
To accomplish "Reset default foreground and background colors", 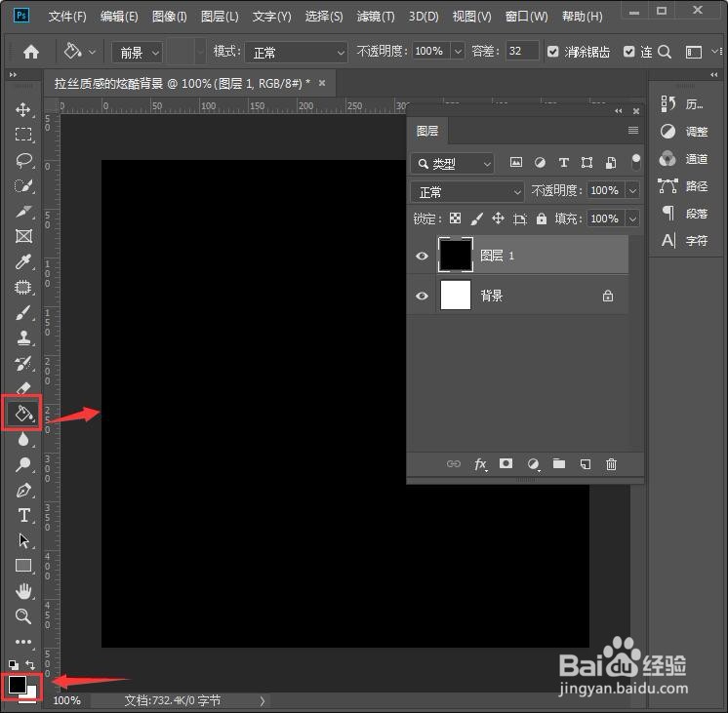I will 14,665.
